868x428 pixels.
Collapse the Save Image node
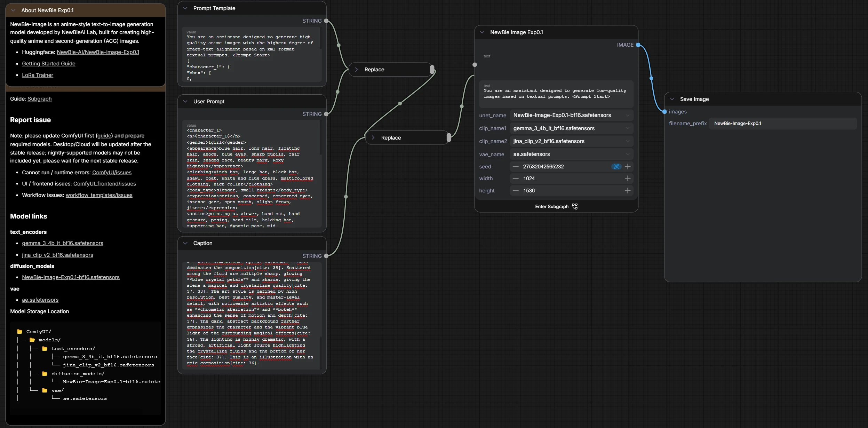672,99
